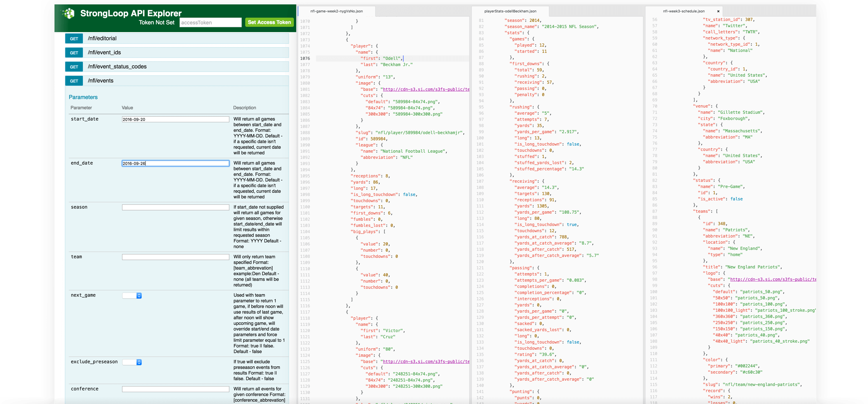Expand the /nfl/event_status_codes endpoint
This screenshot has width=868, height=404.
point(117,67)
